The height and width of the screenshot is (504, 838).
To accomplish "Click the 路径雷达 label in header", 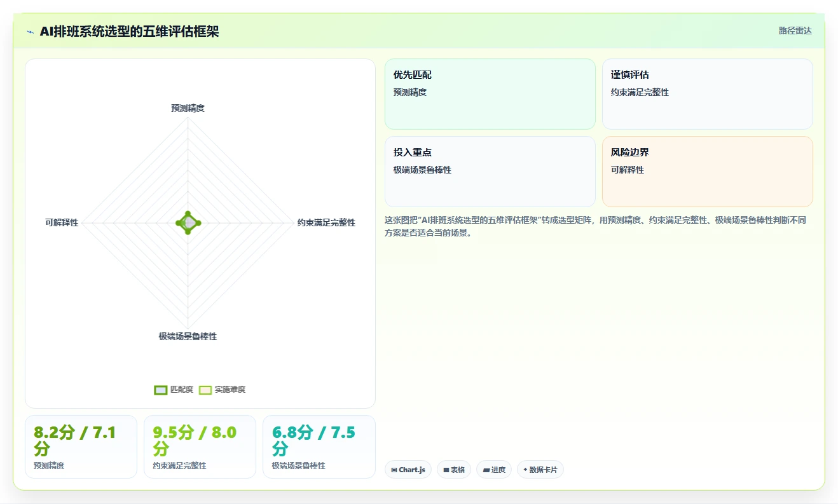I will (795, 31).
